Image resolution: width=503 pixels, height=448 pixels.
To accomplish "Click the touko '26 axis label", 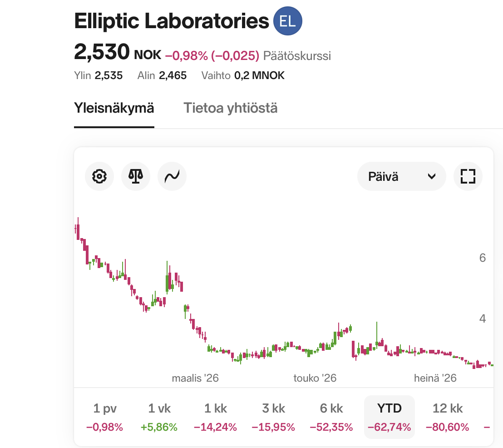I will tap(315, 378).
